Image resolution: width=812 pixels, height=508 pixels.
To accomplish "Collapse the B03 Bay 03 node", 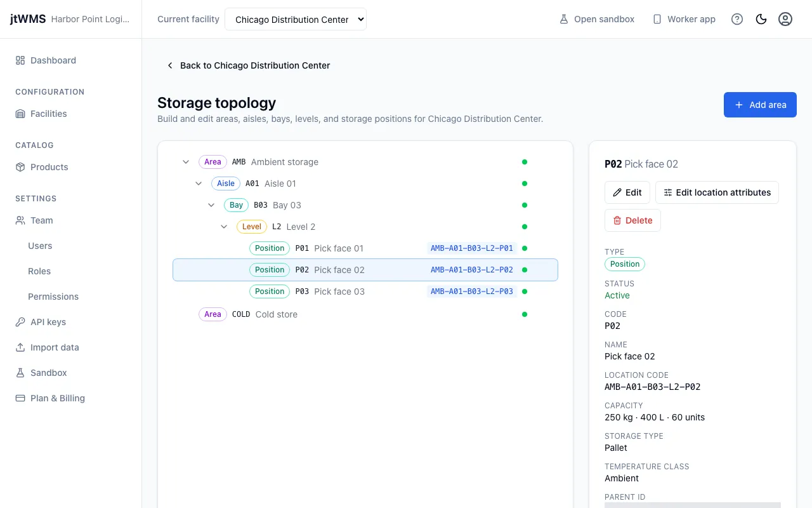I will click(x=211, y=205).
